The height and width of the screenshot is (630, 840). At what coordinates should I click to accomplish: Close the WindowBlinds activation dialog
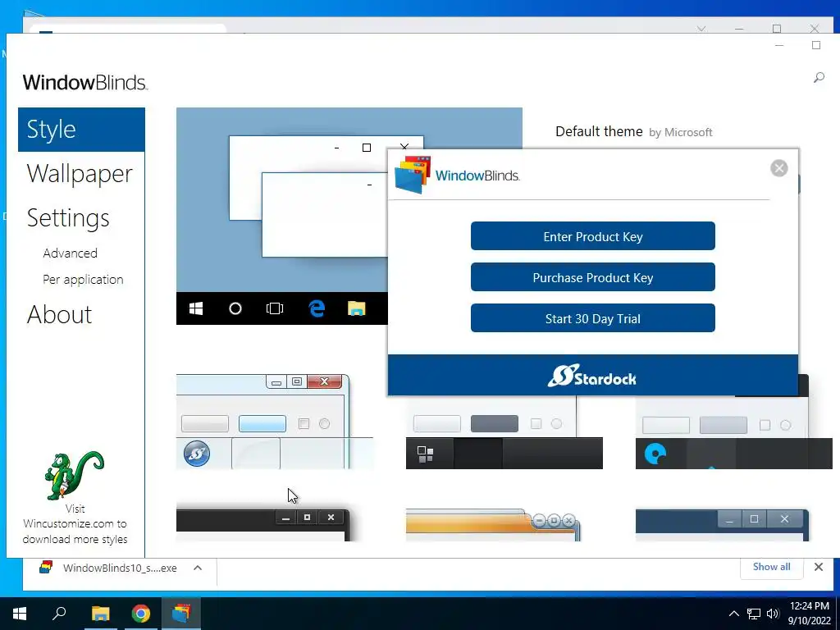click(778, 168)
